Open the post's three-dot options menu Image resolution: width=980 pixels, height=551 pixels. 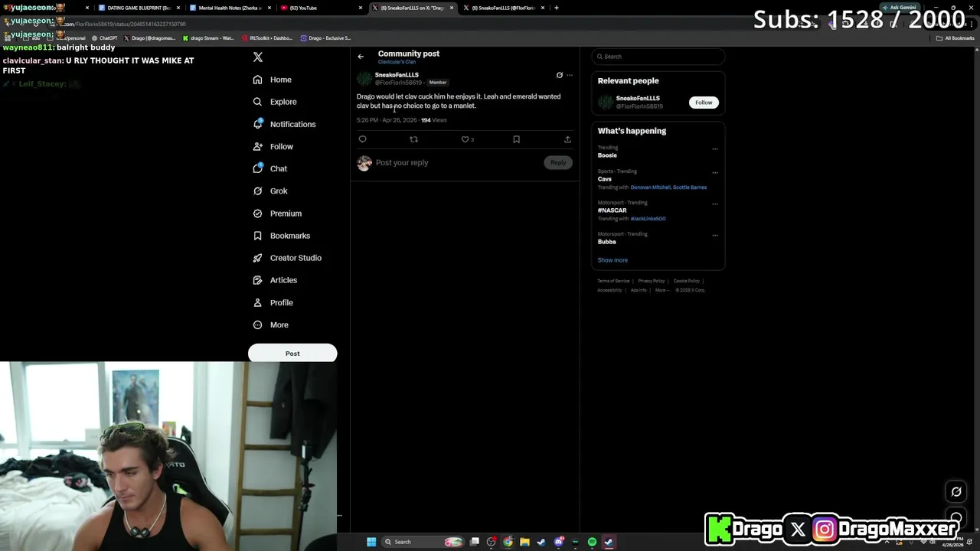tap(569, 75)
